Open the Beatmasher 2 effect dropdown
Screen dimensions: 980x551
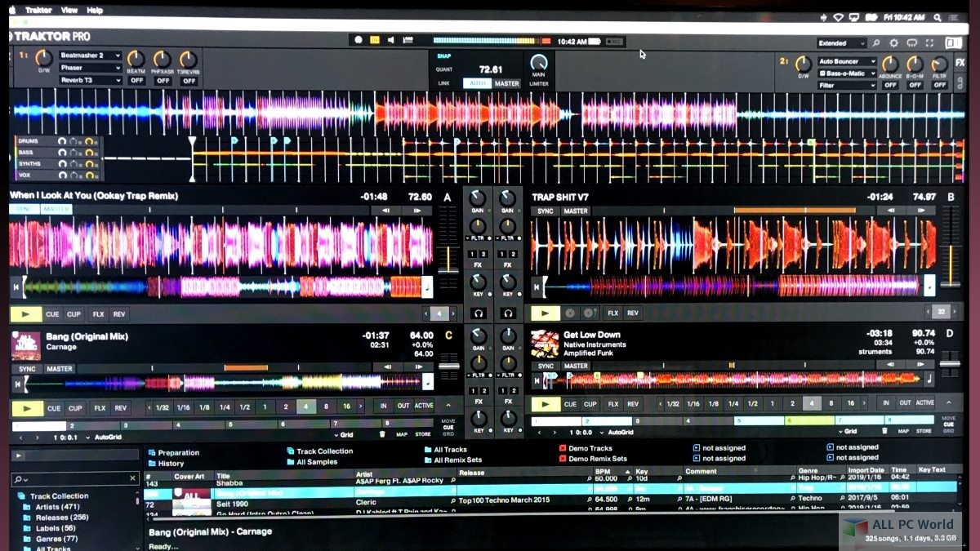coord(90,56)
